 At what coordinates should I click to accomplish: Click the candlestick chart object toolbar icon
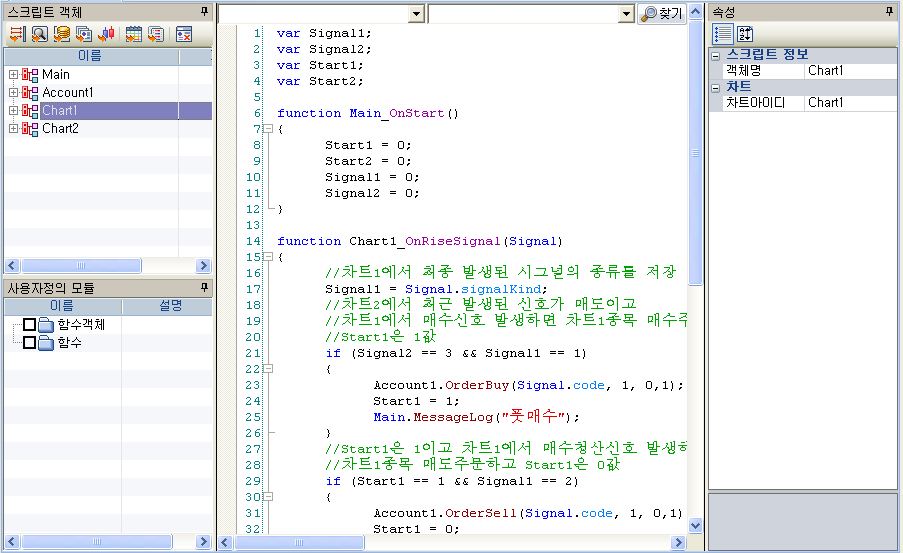108,34
